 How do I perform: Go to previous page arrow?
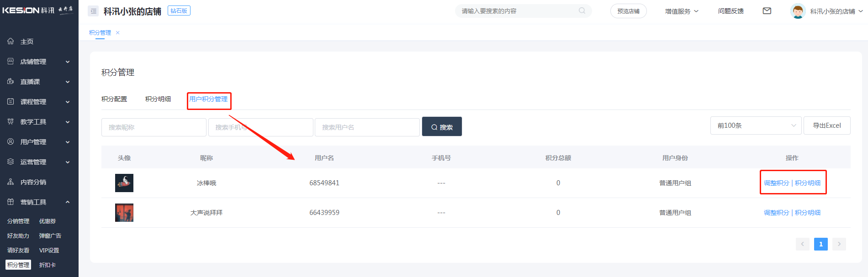(x=802, y=244)
